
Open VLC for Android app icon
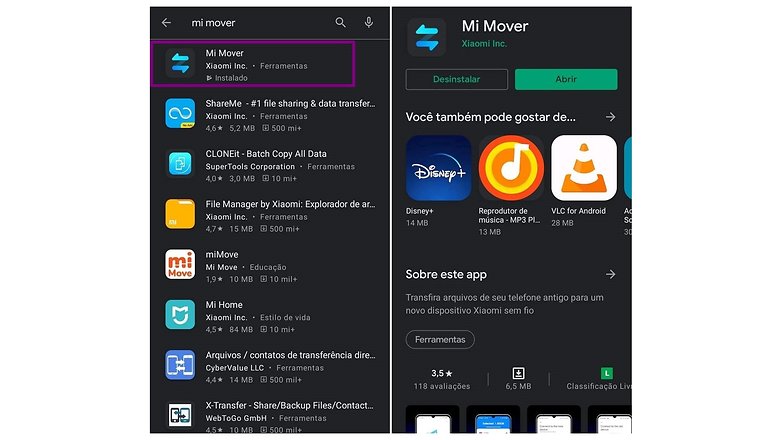[584, 168]
